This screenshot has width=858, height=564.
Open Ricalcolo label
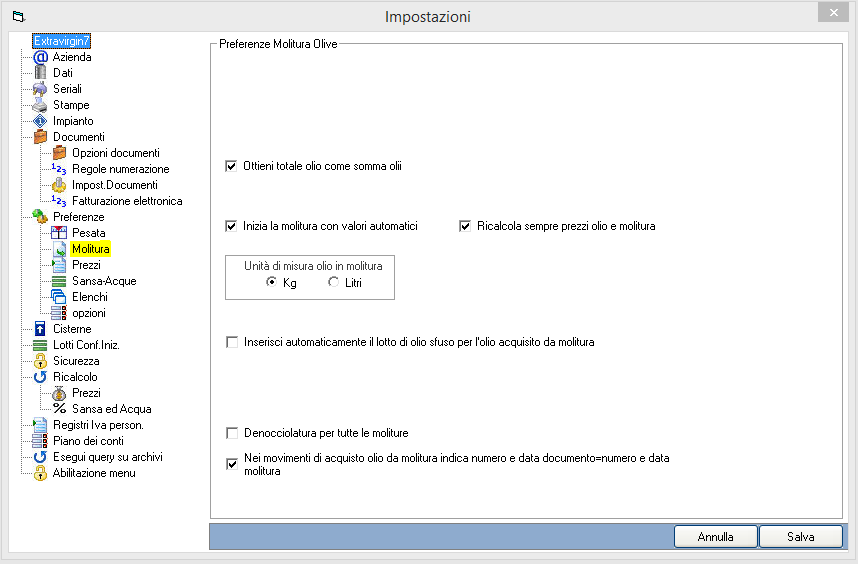pyautogui.click(x=76, y=377)
